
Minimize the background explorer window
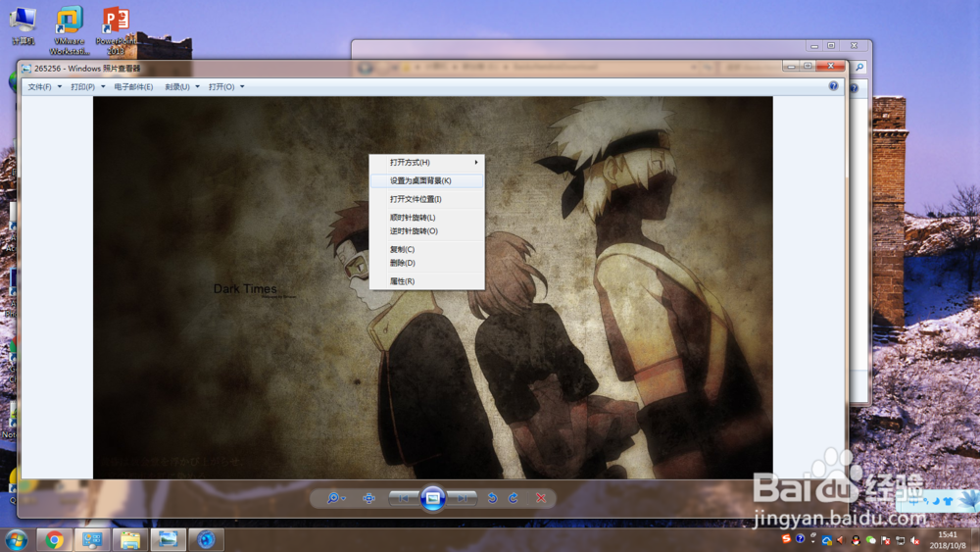pos(814,46)
